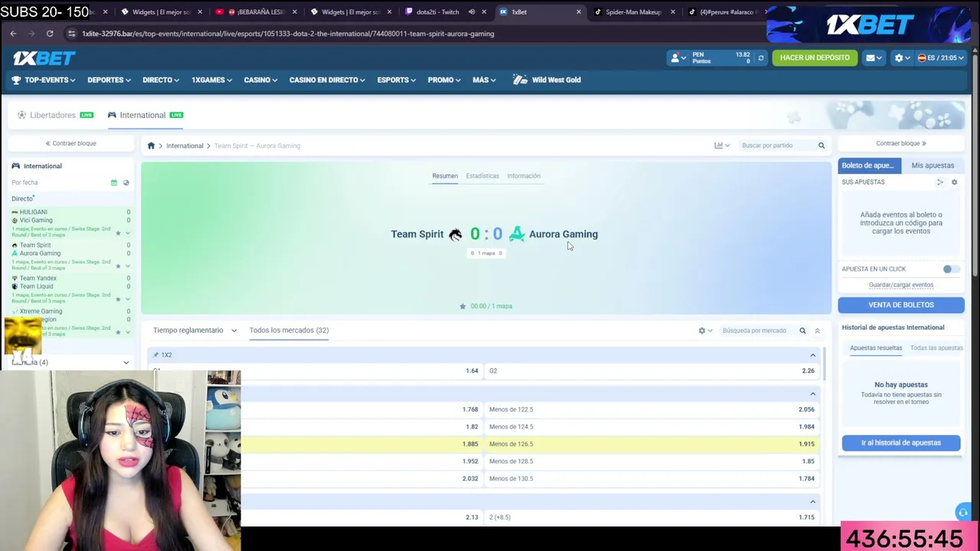Viewport: 980px width, 551px height.
Task: Select the Todos los mercados (32) tab
Action: [x=289, y=331]
